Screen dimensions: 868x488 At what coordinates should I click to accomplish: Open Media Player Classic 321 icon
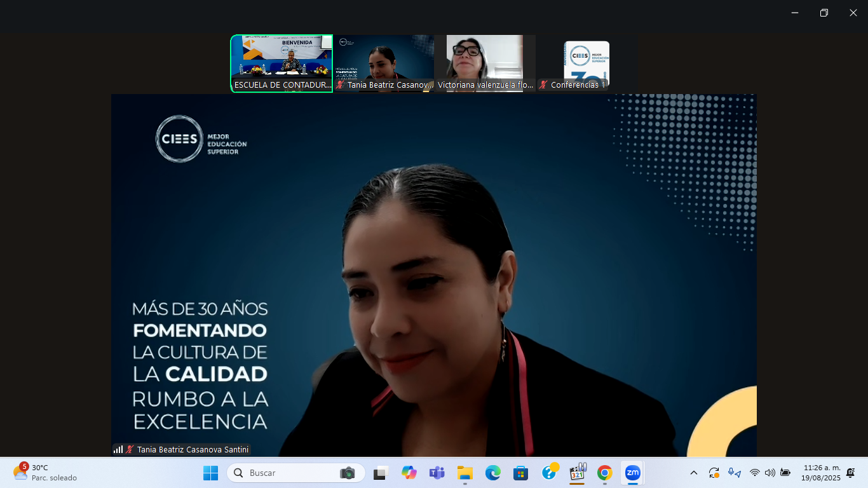tap(577, 473)
